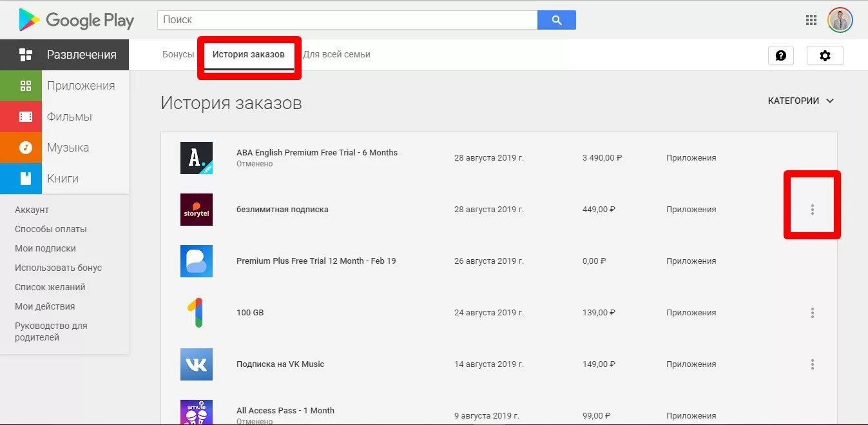Open the Список желаний link
Screen dimensions: 868x425
pyautogui.click(x=50, y=287)
